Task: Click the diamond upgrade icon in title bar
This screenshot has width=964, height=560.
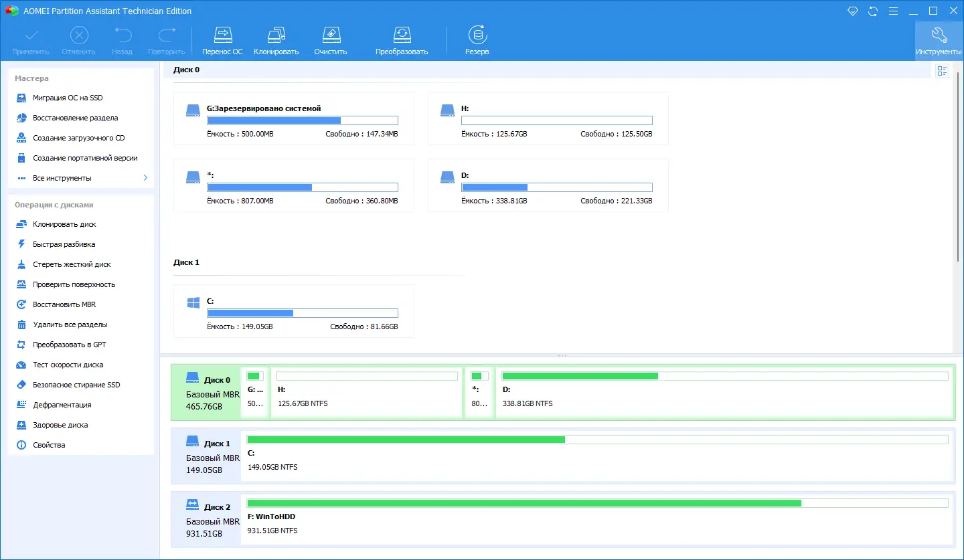Action: 852,11
